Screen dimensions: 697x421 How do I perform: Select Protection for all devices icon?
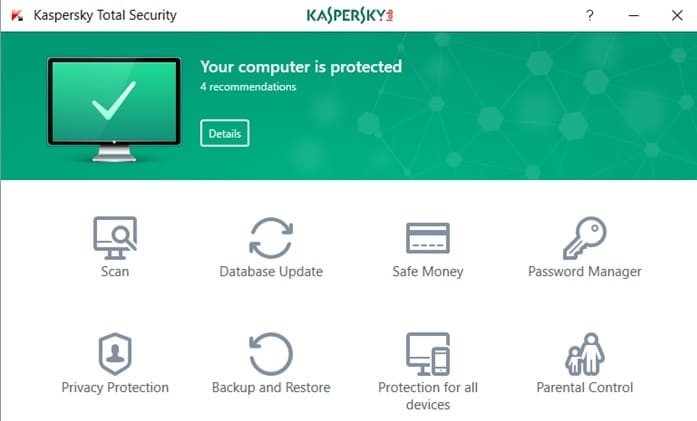[428, 354]
